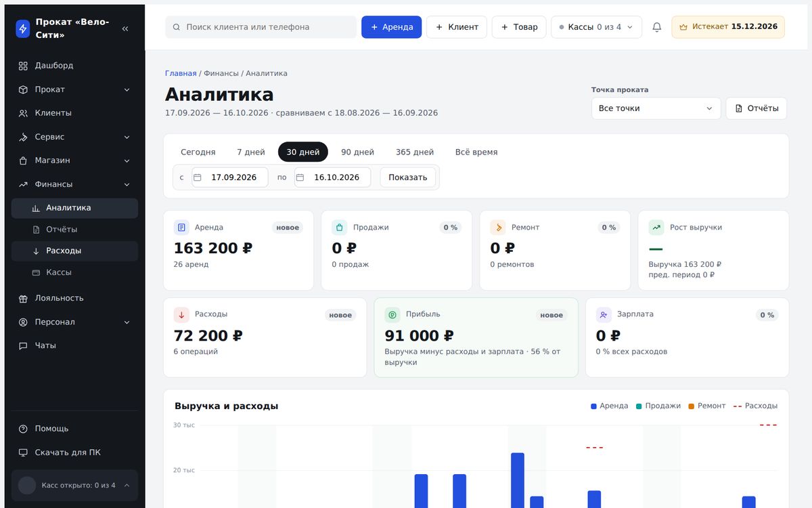
Task: Click Скачать для ПК link
Action: pyautogui.click(x=74, y=452)
